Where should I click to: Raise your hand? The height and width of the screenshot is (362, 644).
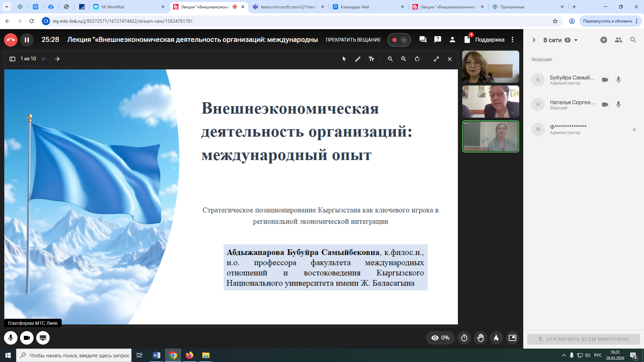(x=480, y=338)
